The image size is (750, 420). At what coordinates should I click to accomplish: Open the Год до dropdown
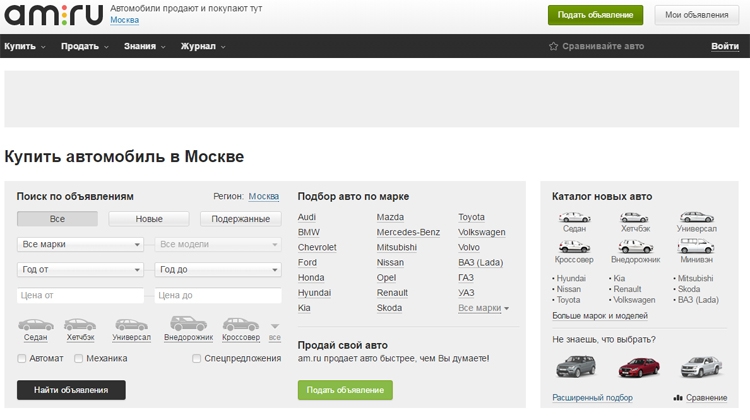[218, 269]
